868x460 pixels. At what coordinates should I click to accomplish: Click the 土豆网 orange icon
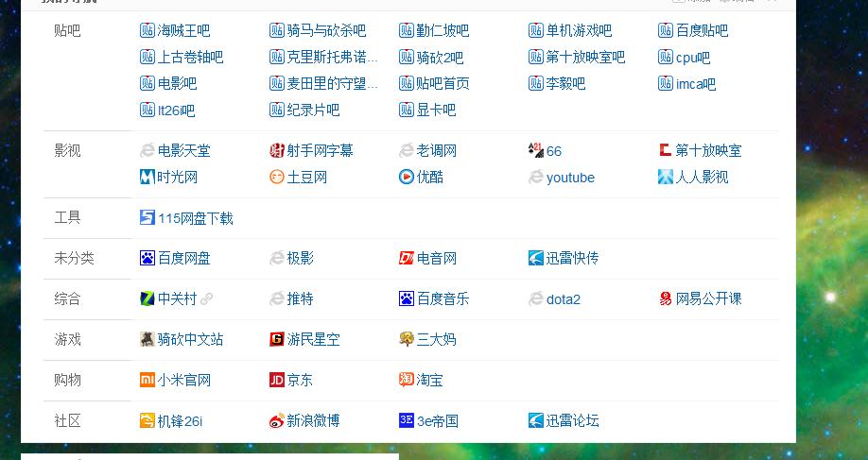[x=277, y=177]
